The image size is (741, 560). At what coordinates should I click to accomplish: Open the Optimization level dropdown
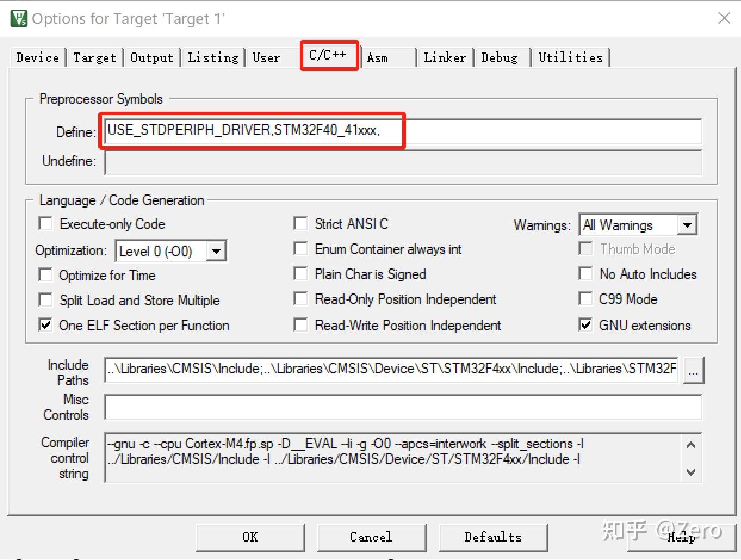point(217,250)
